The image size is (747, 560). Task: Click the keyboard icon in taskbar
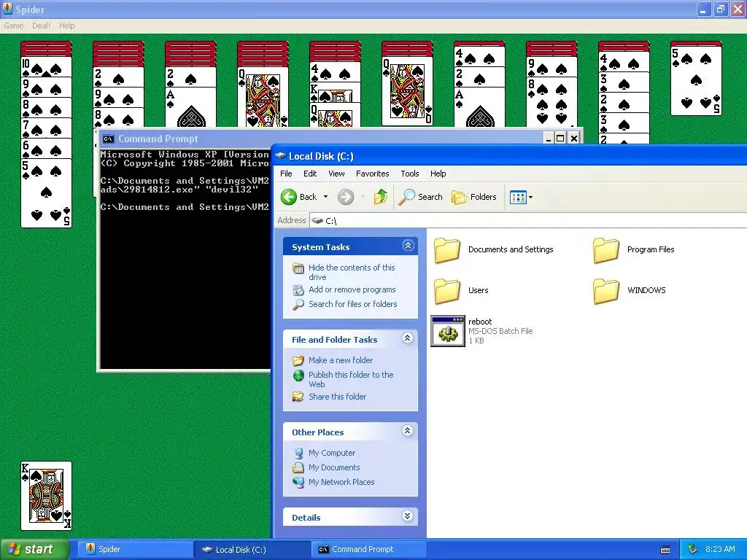click(x=665, y=550)
